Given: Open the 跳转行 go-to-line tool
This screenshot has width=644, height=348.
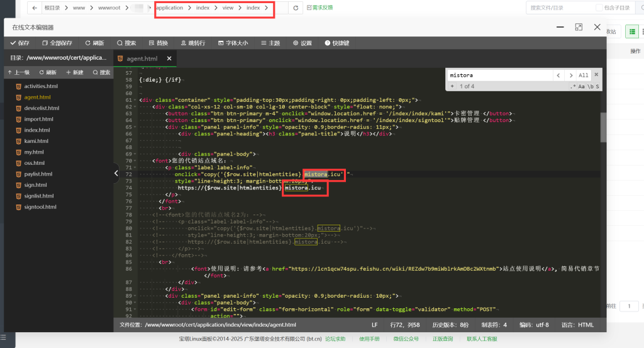Looking at the screenshot, I should [193, 43].
